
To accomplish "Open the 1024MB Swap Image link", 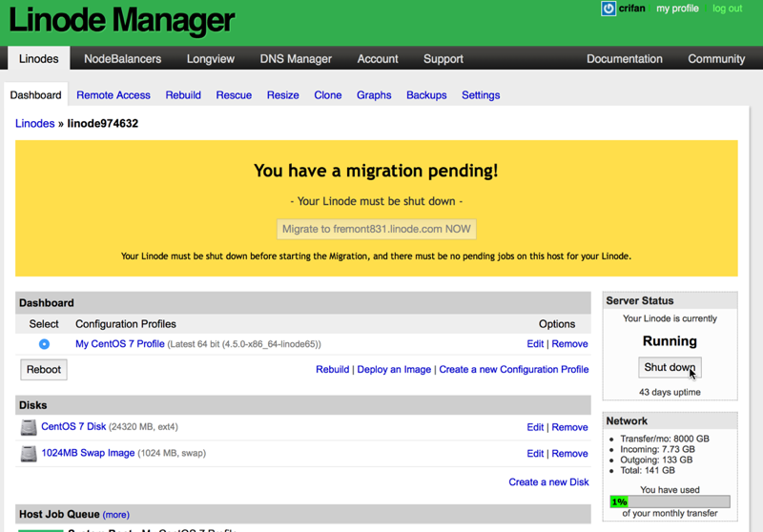I will click(x=88, y=453).
